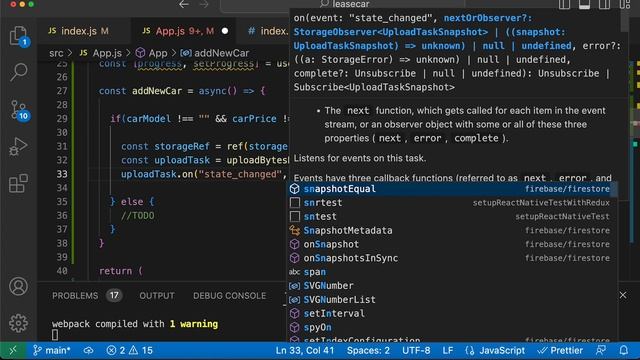Click the src breadcrumb

[x=56, y=53]
